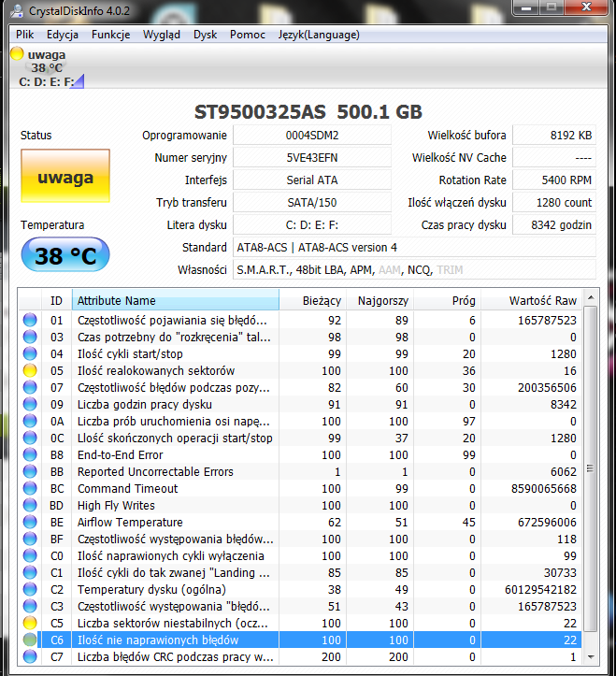This screenshot has height=676, width=616.
Task: Click the scroll down arrow of attribute list
Action: (591, 656)
